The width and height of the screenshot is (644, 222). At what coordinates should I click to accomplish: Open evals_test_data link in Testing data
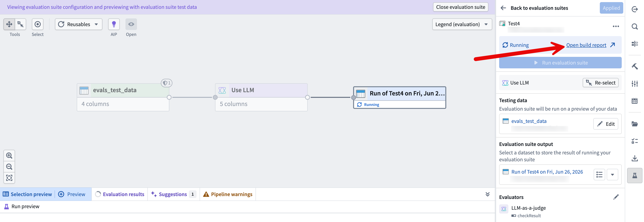click(x=529, y=121)
